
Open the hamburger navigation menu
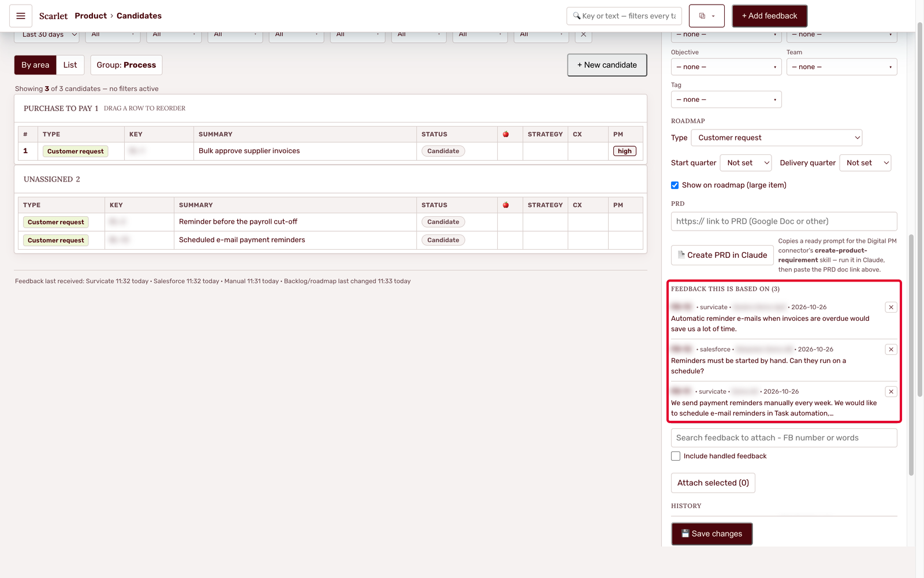21,16
